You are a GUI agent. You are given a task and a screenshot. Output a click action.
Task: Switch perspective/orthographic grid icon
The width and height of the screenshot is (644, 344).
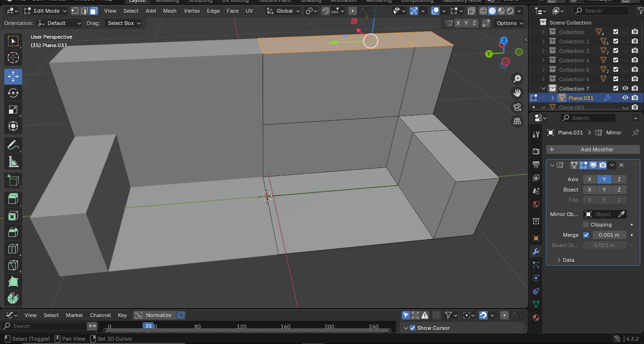(517, 121)
